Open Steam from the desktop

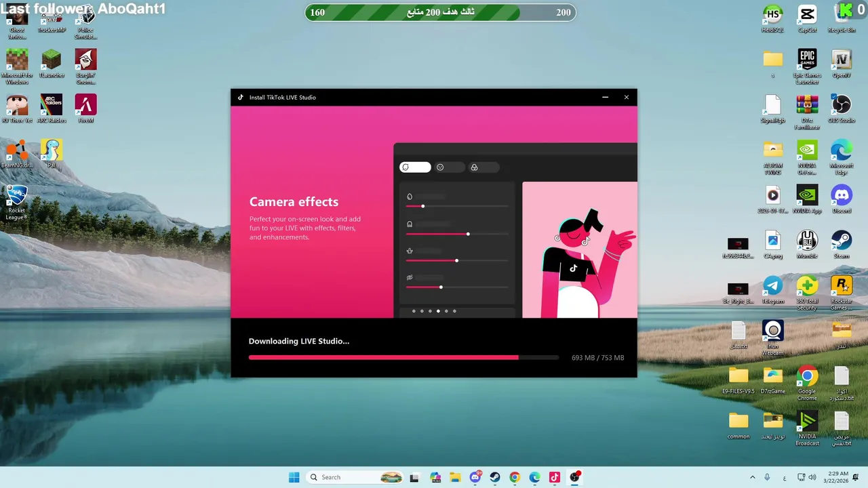pyautogui.click(x=842, y=245)
